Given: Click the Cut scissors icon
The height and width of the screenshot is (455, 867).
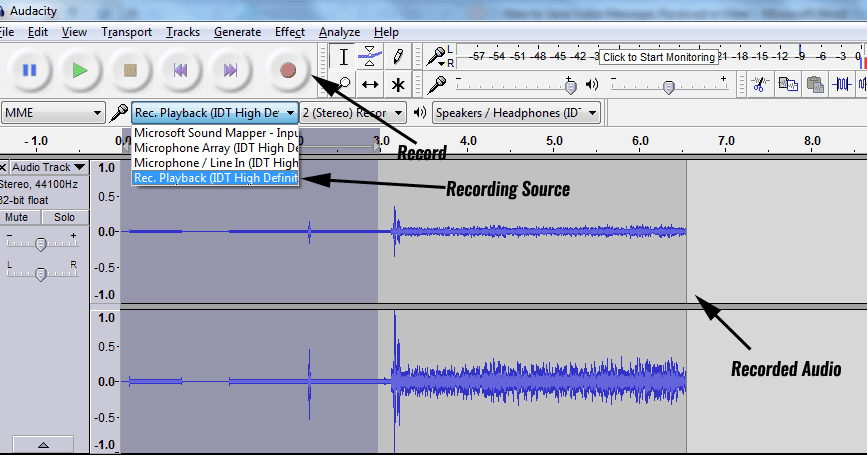Looking at the screenshot, I should click(x=760, y=85).
